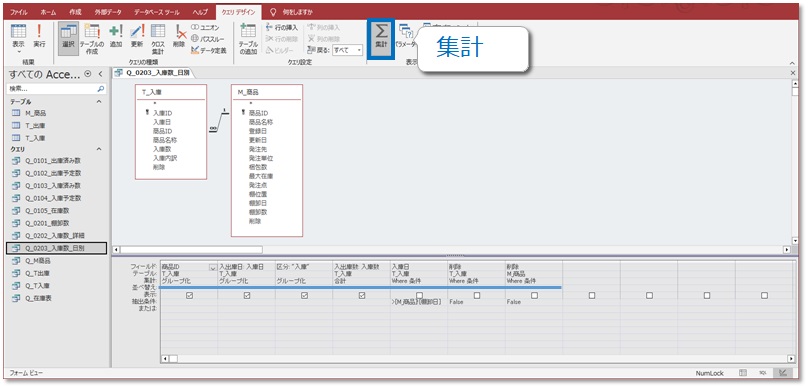
Task: Uncheck 表示 checkbox for 入出庫日 column
Action: point(247,295)
